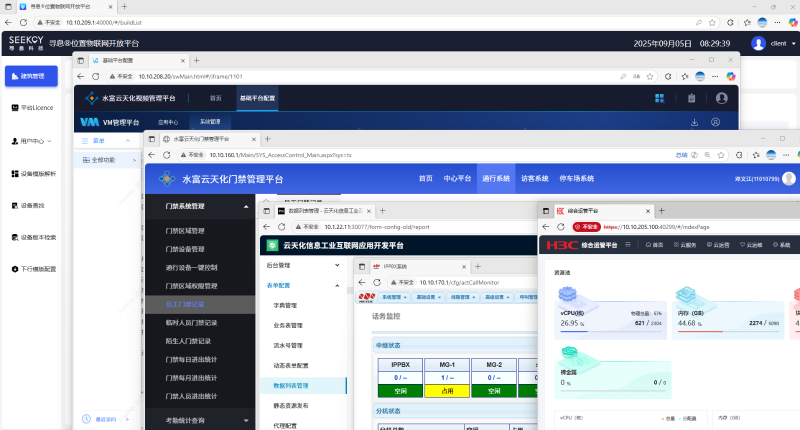Reload the 10.10.208.20 video platform page

click(95, 77)
